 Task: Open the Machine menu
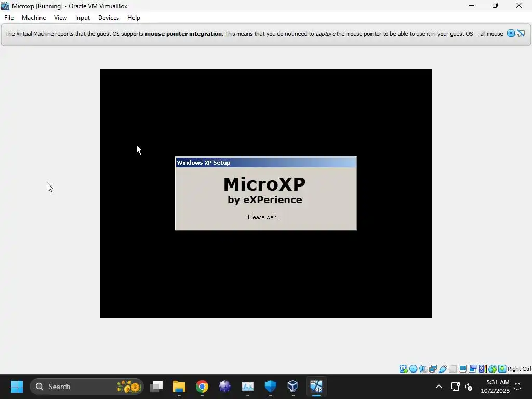tap(34, 18)
